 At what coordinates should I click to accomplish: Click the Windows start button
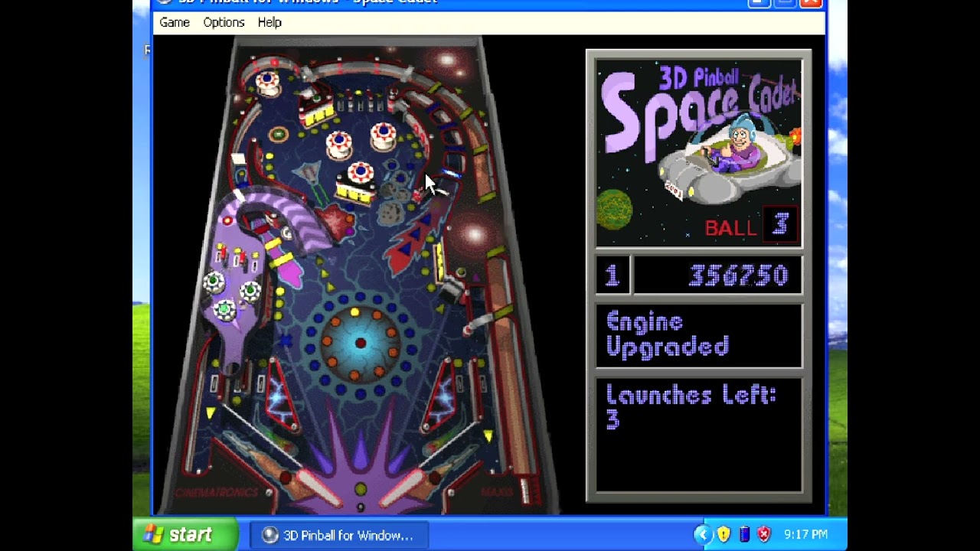point(188,534)
